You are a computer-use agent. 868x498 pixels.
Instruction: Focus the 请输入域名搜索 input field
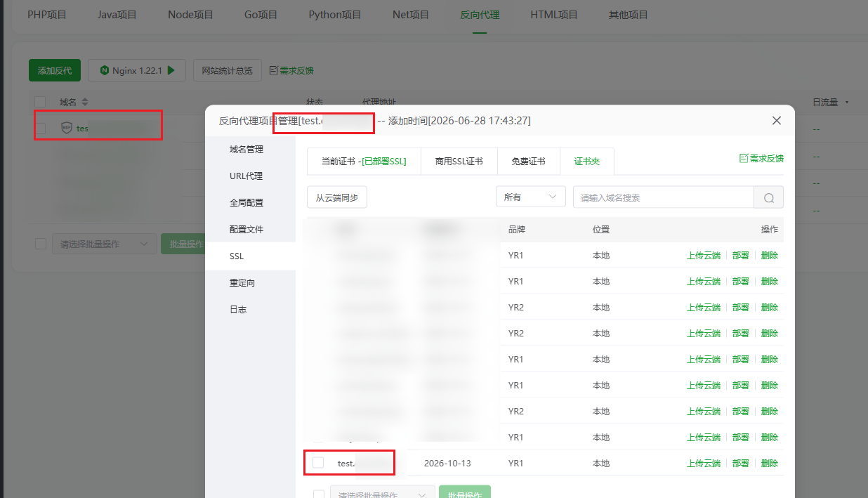(x=664, y=197)
